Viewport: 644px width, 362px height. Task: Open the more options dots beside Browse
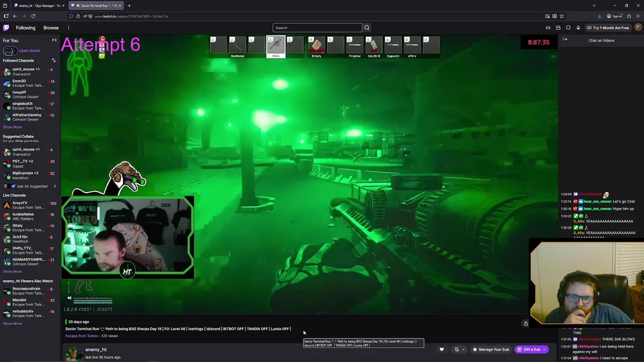pyautogui.click(x=68, y=28)
